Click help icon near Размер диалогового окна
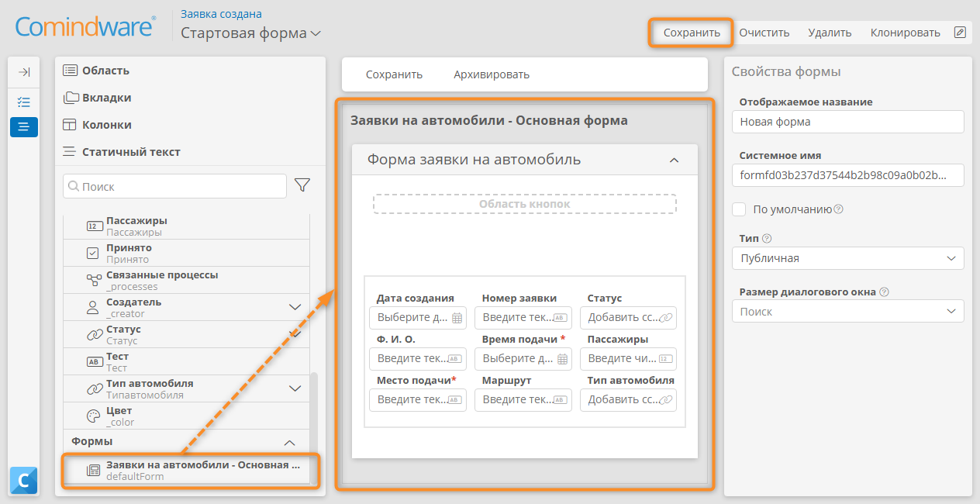The height and width of the screenshot is (504, 980). click(885, 292)
